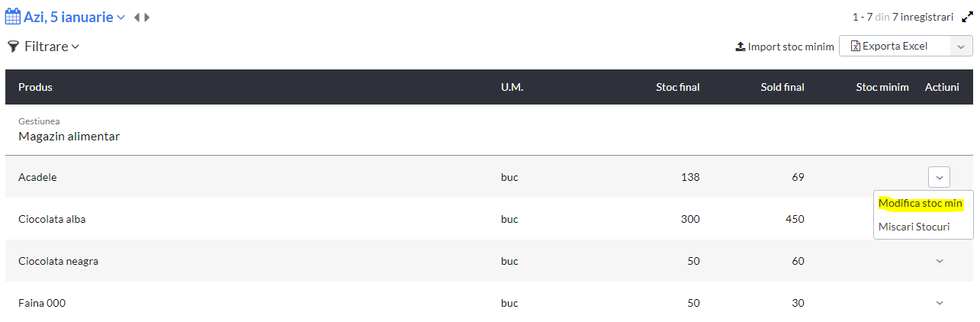Select Miscari Stocuri menu entry
The height and width of the screenshot is (322, 980).
[x=914, y=227]
